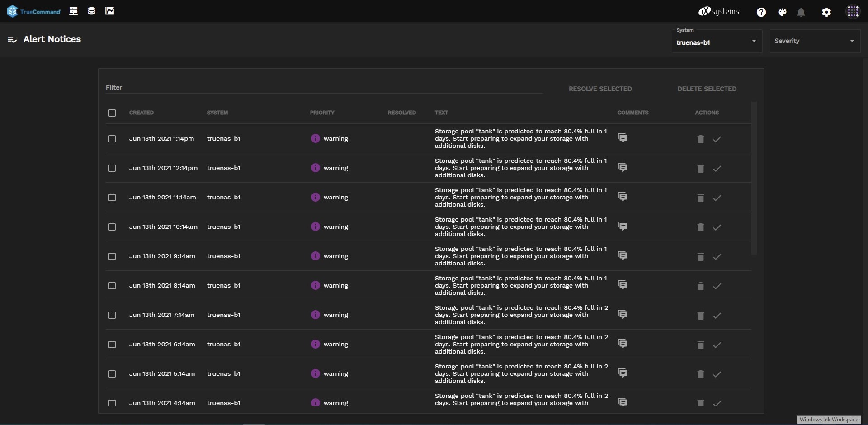
Task: Open the reports chart icon in top bar
Action: point(110,11)
